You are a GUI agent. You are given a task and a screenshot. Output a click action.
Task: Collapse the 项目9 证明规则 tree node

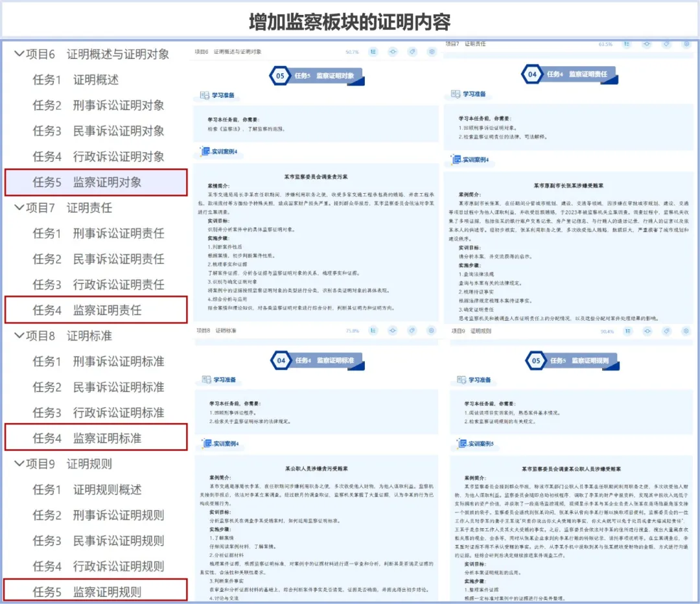(18, 464)
